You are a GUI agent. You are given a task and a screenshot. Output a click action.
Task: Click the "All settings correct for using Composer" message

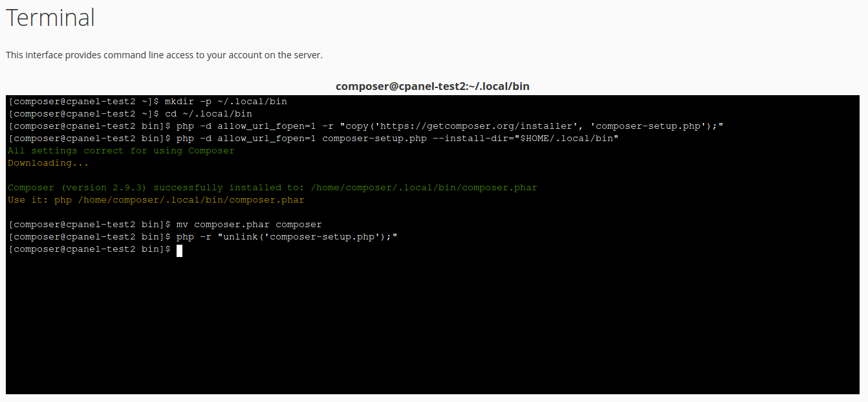(x=121, y=151)
